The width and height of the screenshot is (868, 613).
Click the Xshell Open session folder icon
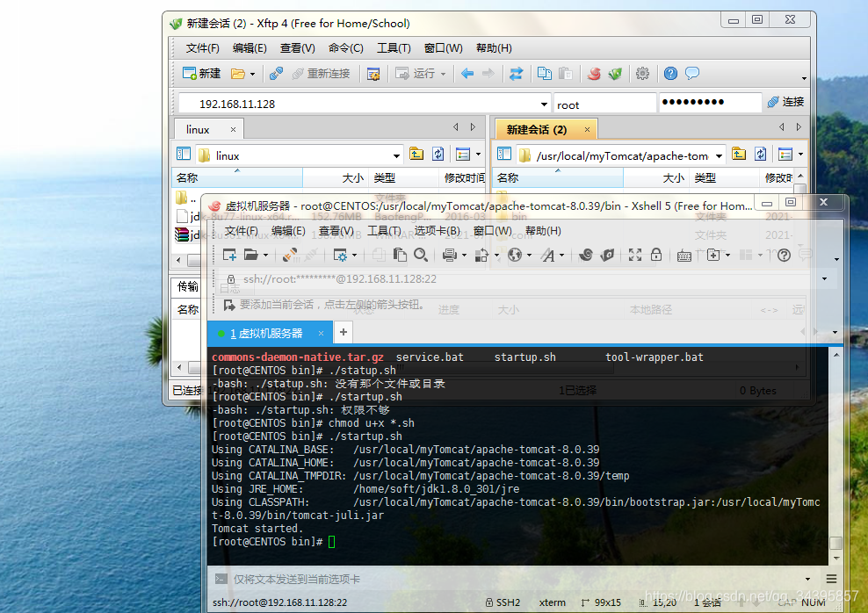pos(251,255)
